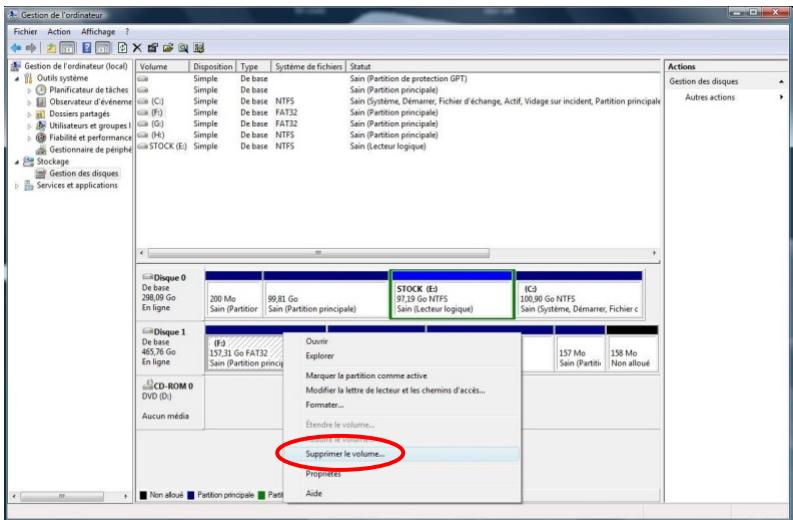
Task: Click the Services et applications icon
Action: pyautogui.click(x=29, y=186)
